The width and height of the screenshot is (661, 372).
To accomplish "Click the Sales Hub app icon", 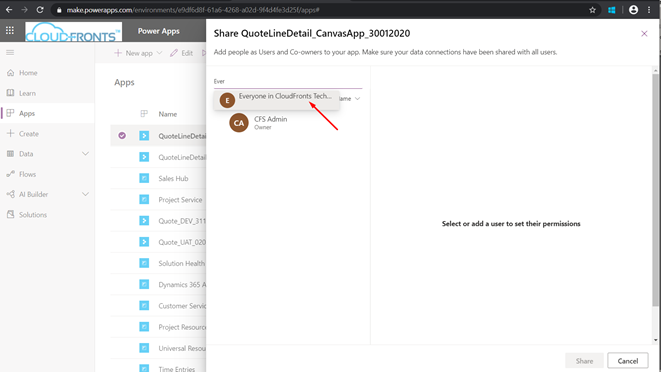I will (x=144, y=178).
